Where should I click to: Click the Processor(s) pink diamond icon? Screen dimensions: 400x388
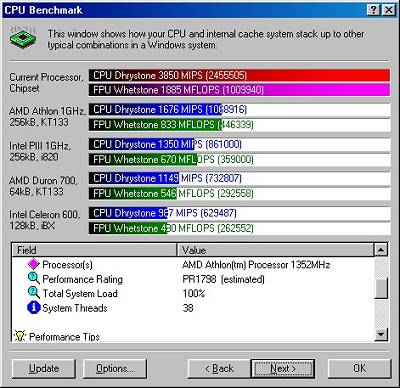[x=33, y=264]
